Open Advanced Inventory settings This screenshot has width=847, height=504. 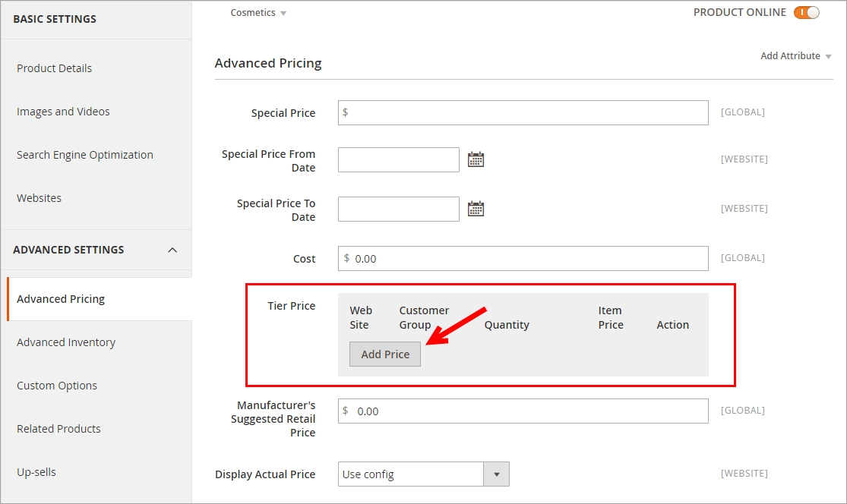(x=66, y=342)
